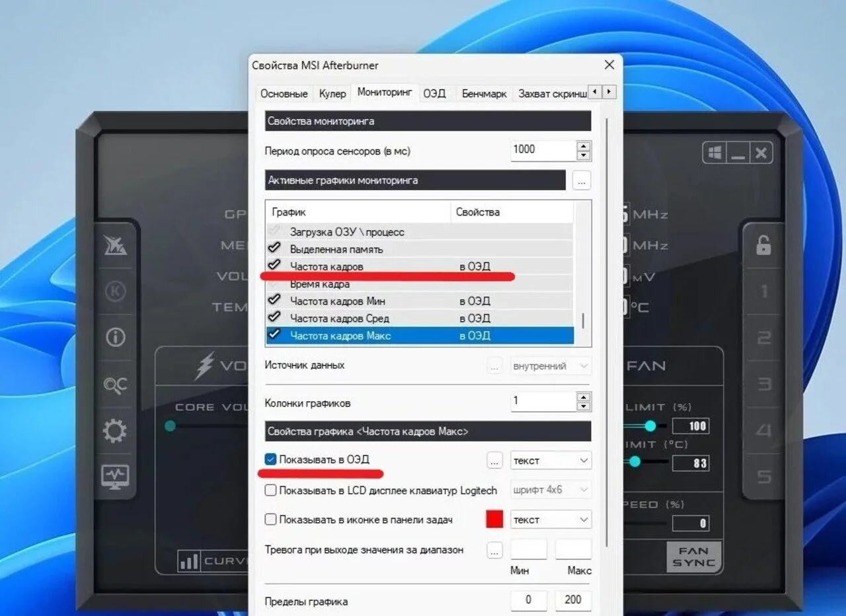Switch to the Кулер tab
Viewport: 846px width, 616px height.
tap(332, 94)
